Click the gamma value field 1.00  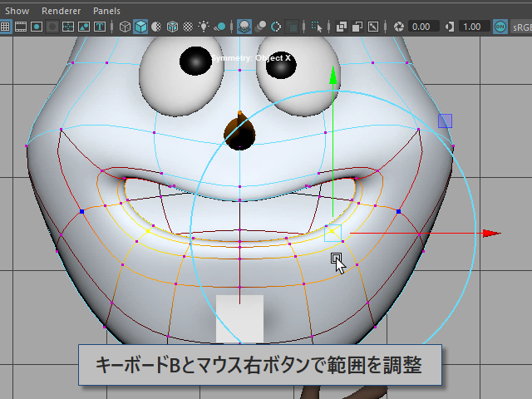pyautogui.click(x=473, y=27)
